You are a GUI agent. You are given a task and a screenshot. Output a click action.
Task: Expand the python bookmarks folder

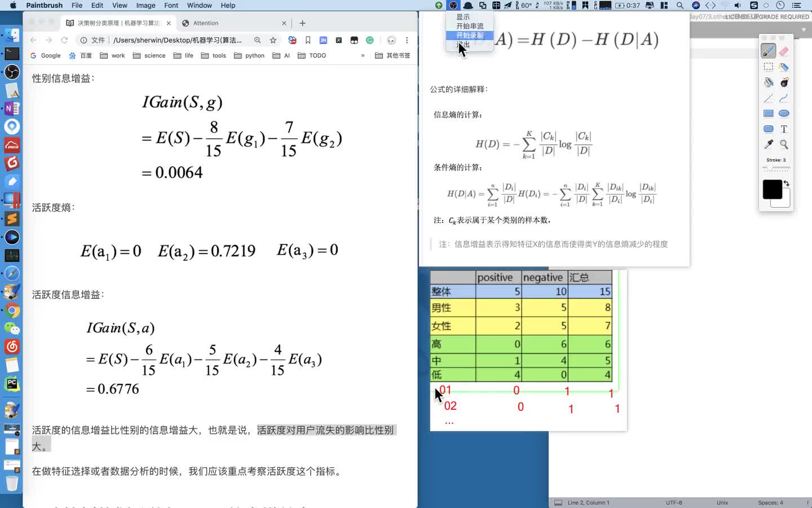coord(249,55)
